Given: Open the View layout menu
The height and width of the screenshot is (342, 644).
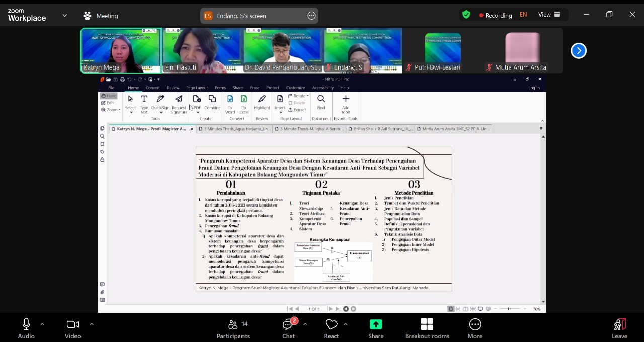Looking at the screenshot, I should [x=549, y=15].
